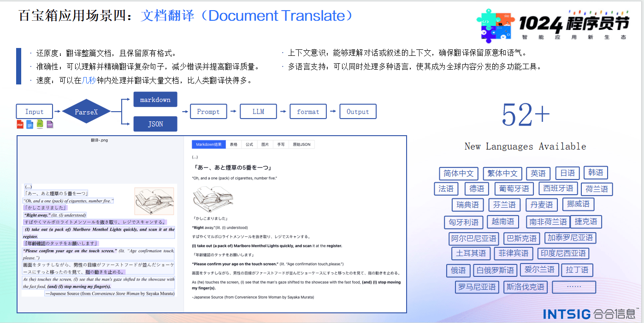Click the blue document file icon
Image resolution: width=644 pixels, height=323 pixels.
click(x=30, y=124)
